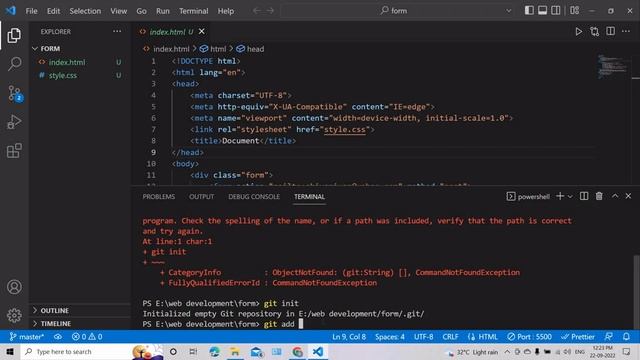Close the index.html editor tab
This screenshot has width=640, height=360.
point(202,31)
